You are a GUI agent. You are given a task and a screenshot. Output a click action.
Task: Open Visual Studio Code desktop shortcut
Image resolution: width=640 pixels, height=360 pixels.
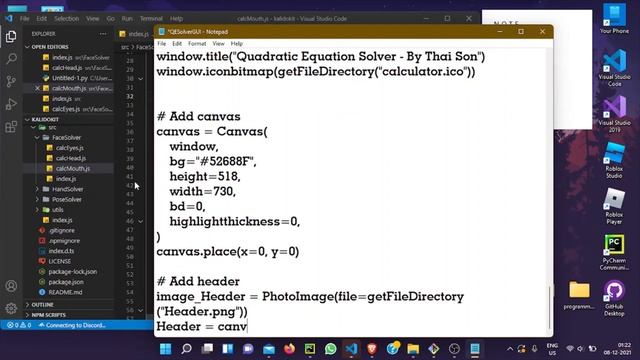[x=614, y=67]
